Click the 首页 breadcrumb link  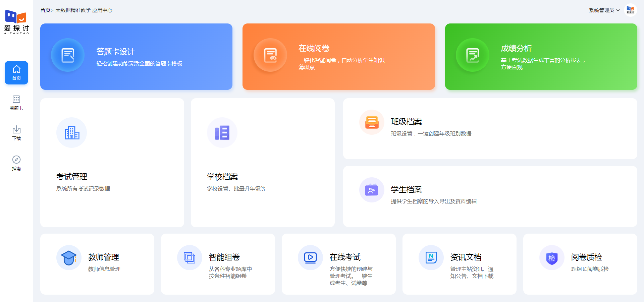coord(45,10)
